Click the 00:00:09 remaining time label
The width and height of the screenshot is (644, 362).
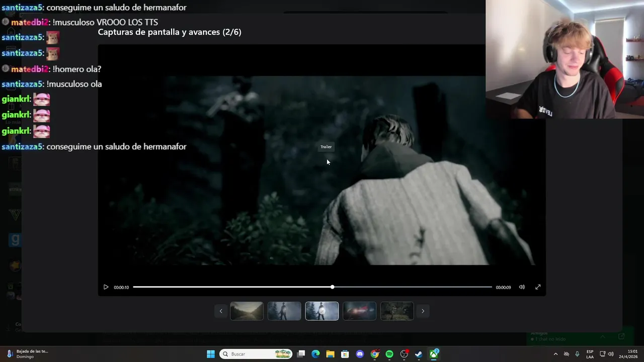pyautogui.click(x=503, y=288)
